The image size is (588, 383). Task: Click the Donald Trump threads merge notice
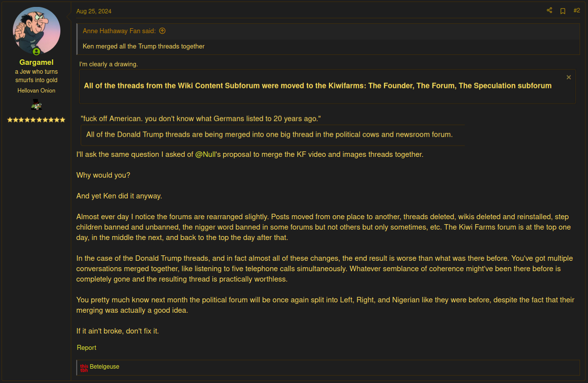click(x=269, y=135)
